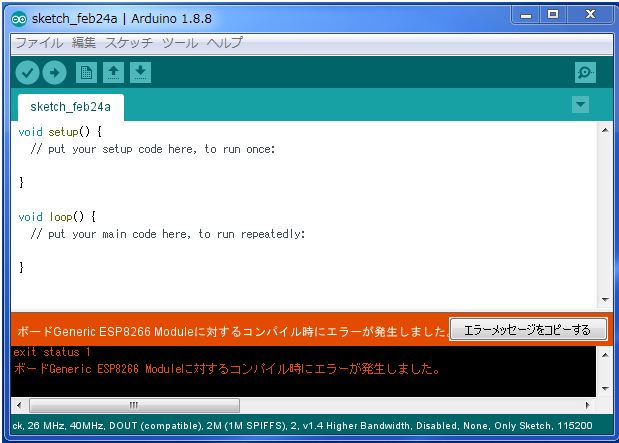The width and height of the screenshot is (619, 443).
Task: Click horizontal scrollbar right arrow
Action: (587, 405)
